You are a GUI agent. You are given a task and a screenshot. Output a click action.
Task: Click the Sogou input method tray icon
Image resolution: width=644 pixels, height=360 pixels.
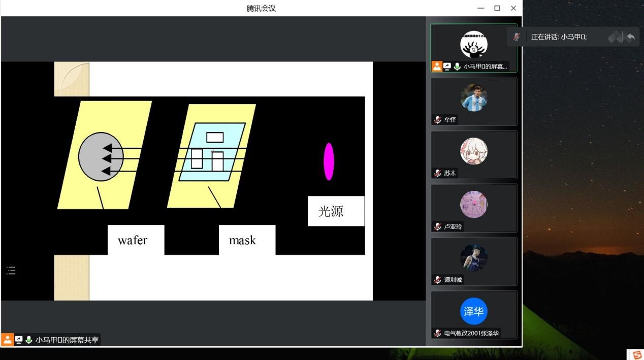pyautogui.click(x=637, y=354)
